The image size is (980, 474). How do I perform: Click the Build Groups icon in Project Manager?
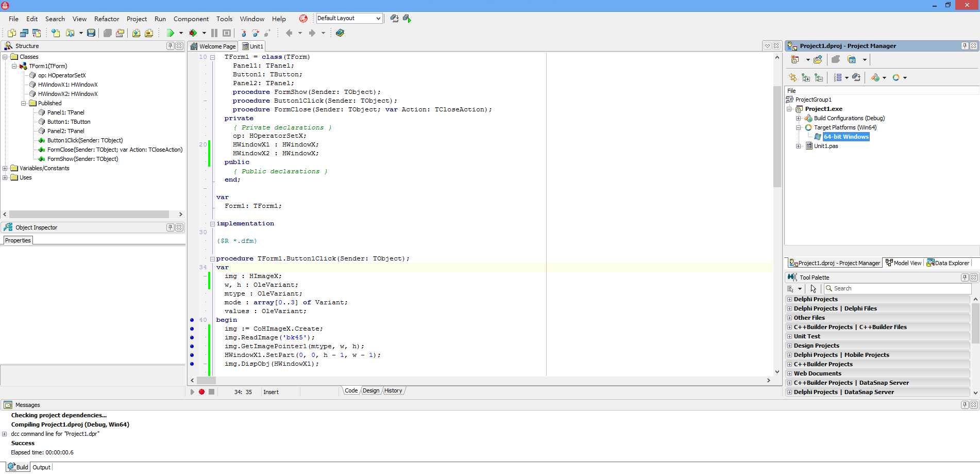click(856, 77)
